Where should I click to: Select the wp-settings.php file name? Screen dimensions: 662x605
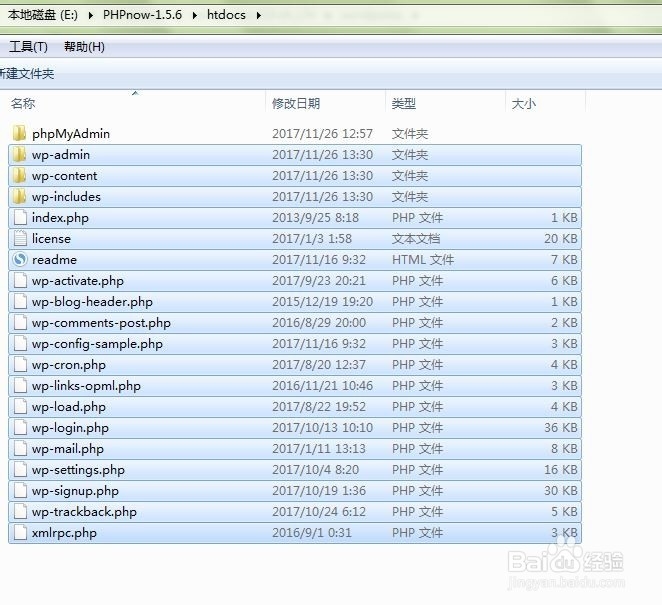(x=78, y=470)
